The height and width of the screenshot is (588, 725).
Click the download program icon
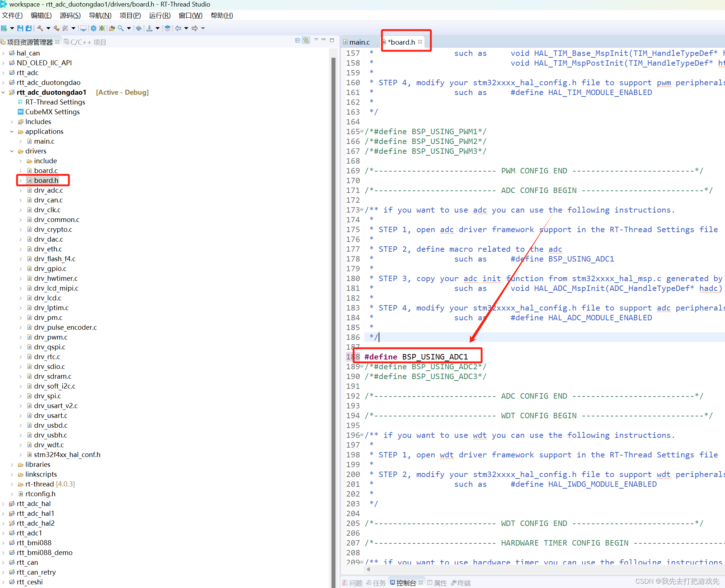[x=149, y=28]
